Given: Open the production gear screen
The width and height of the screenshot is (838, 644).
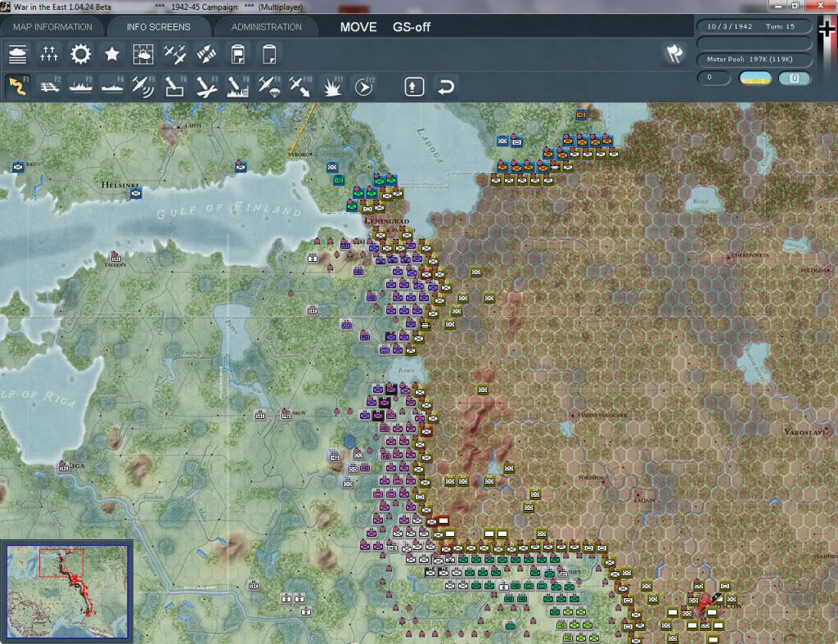Looking at the screenshot, I should pos(81,54).
